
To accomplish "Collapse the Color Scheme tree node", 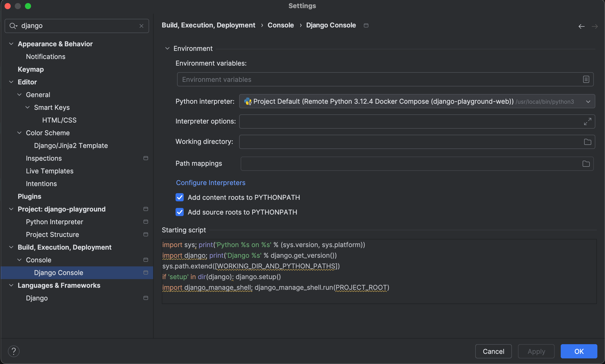I will 19,133.
